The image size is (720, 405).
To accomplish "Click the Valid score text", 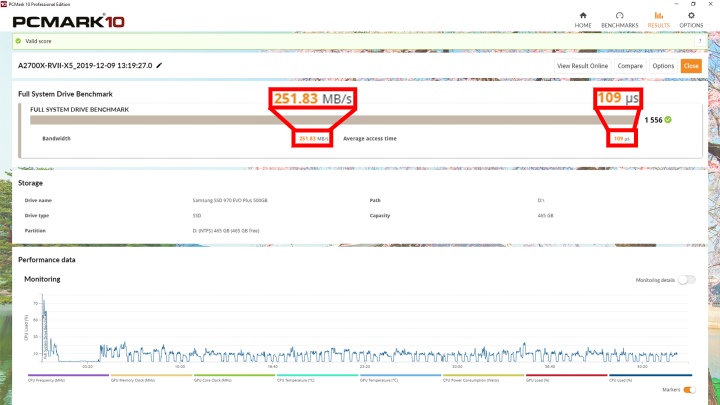I will click(38, 41).
